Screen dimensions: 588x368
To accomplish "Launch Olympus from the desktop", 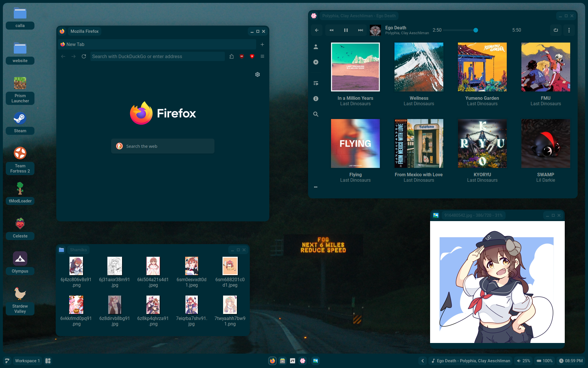I will 20,263.
